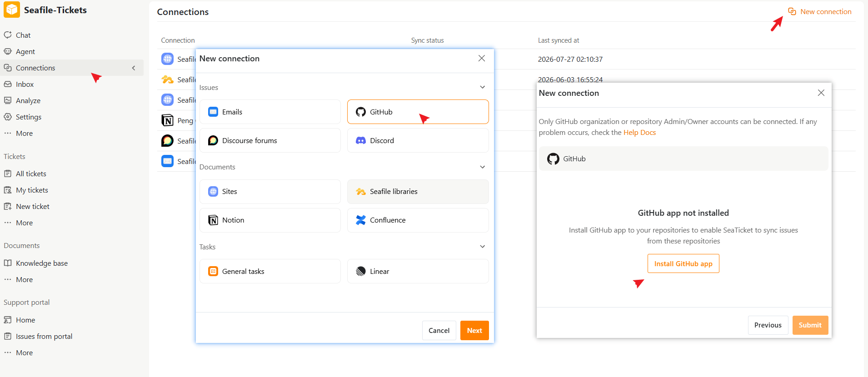Open Support portal Home
Screen dimensions: 868x377
pos(25,320)
